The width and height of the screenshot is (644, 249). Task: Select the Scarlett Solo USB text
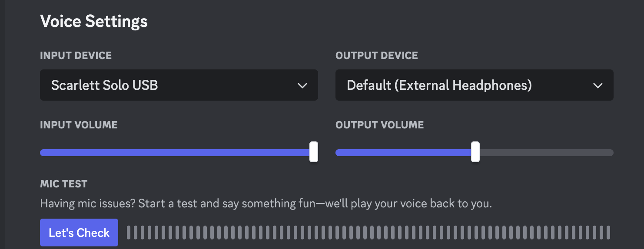[x=105, y=85]
